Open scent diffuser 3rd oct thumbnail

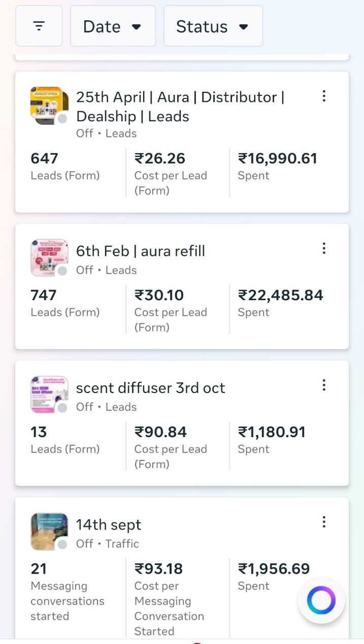tap(49, 394)
